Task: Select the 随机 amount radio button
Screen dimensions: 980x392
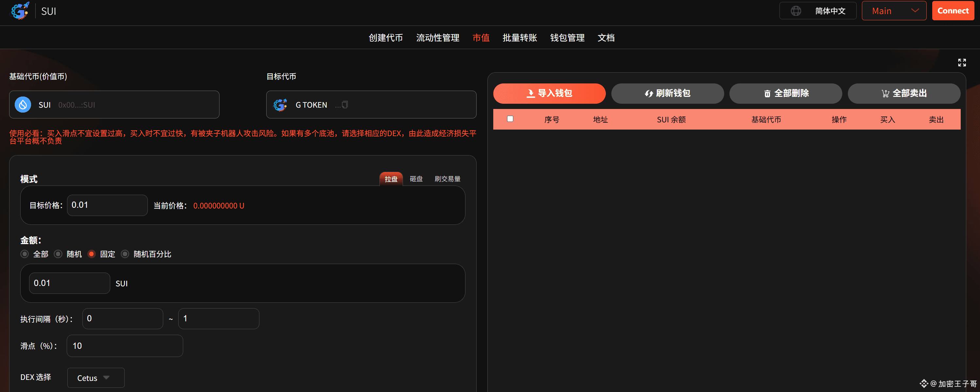Action: [x=58, y=254]
